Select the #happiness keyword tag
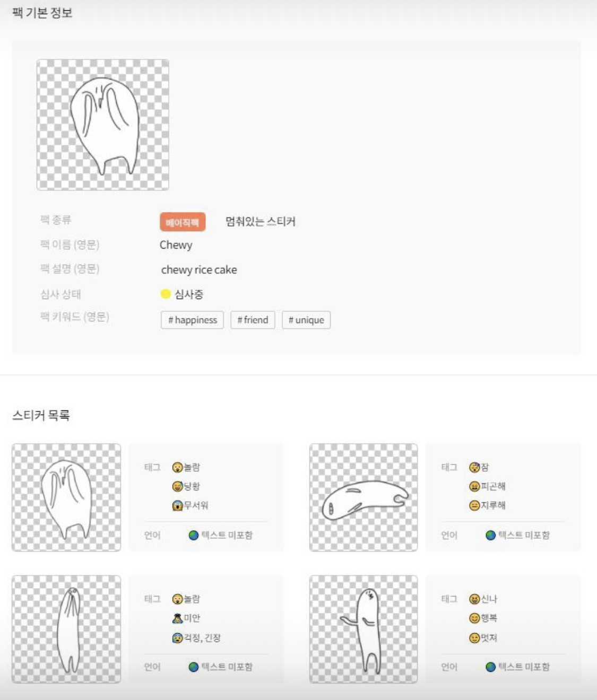 tap(192, 320)
